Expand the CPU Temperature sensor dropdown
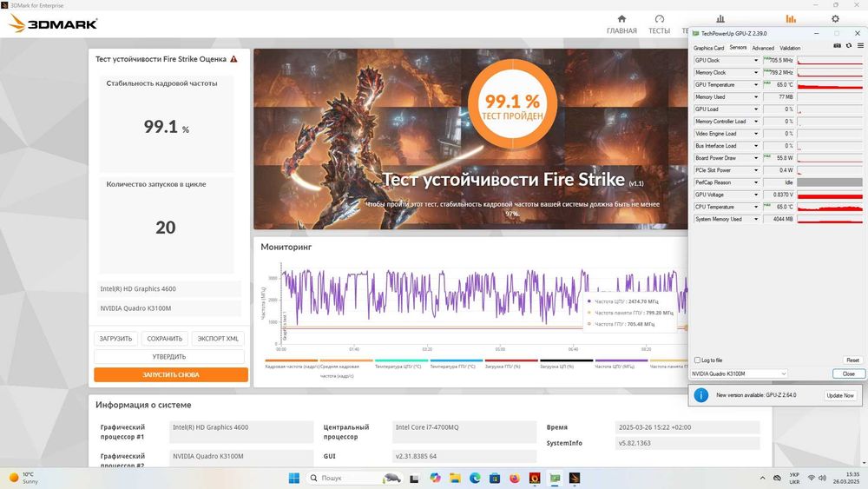The image size is (868, 489). pyautogui.click(x=756, y=207)
